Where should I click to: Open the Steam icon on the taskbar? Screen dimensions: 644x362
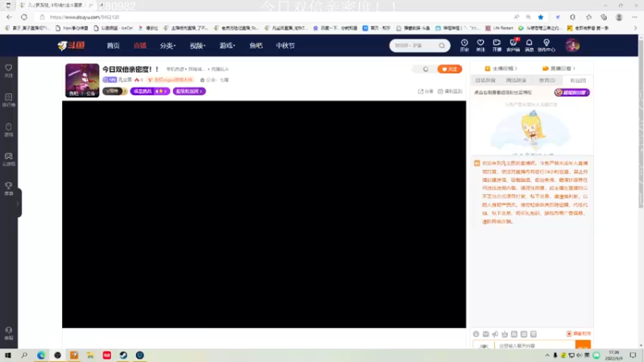tap(123, 355)
